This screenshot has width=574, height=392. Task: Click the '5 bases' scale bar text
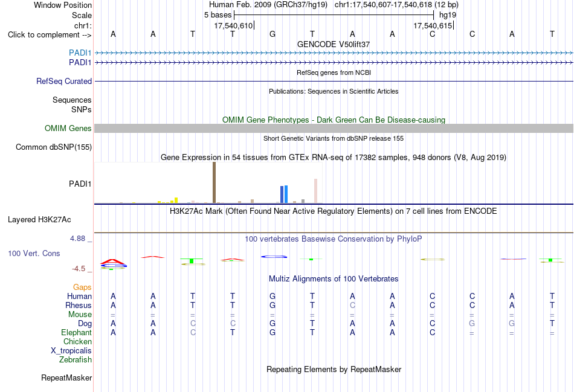click(218, 15)
